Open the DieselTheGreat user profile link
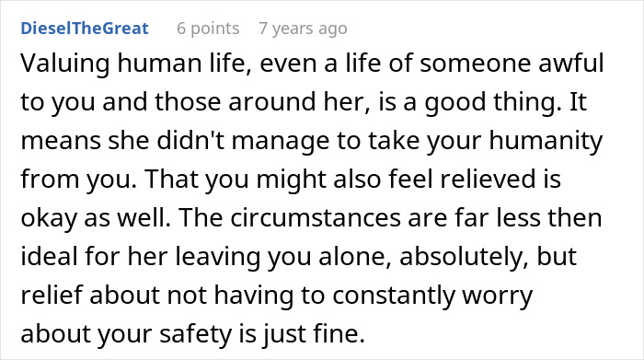This screenshot has width=644, height=360. click(x=85, y=29)
